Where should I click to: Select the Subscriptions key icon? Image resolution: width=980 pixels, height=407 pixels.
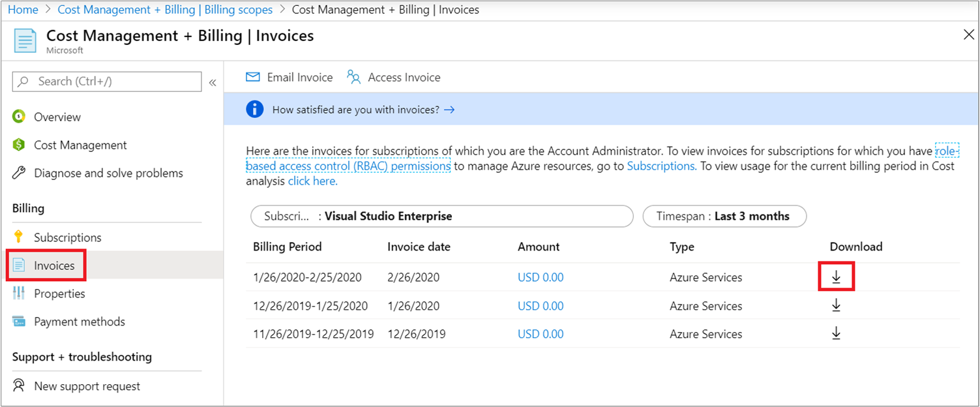20,237
